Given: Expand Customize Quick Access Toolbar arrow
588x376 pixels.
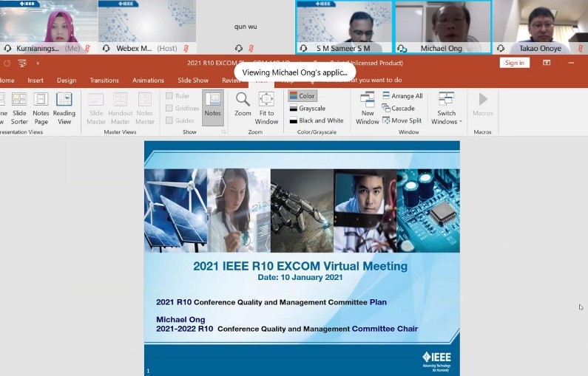Looking at the screenshot, I should point(38,64).
